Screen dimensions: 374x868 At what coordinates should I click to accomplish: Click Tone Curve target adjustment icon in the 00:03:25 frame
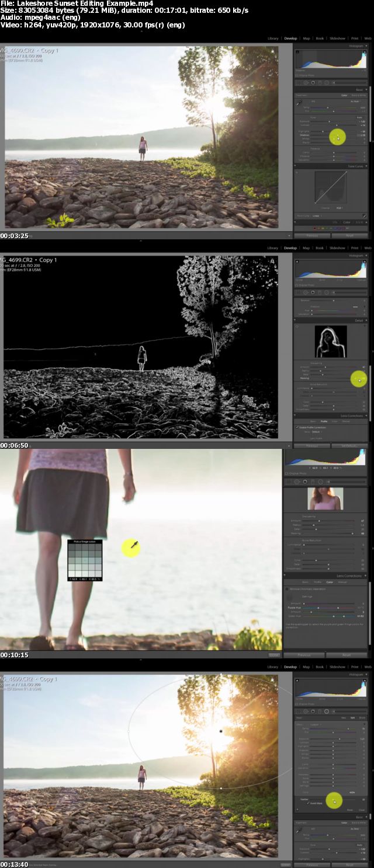(297, 173)
